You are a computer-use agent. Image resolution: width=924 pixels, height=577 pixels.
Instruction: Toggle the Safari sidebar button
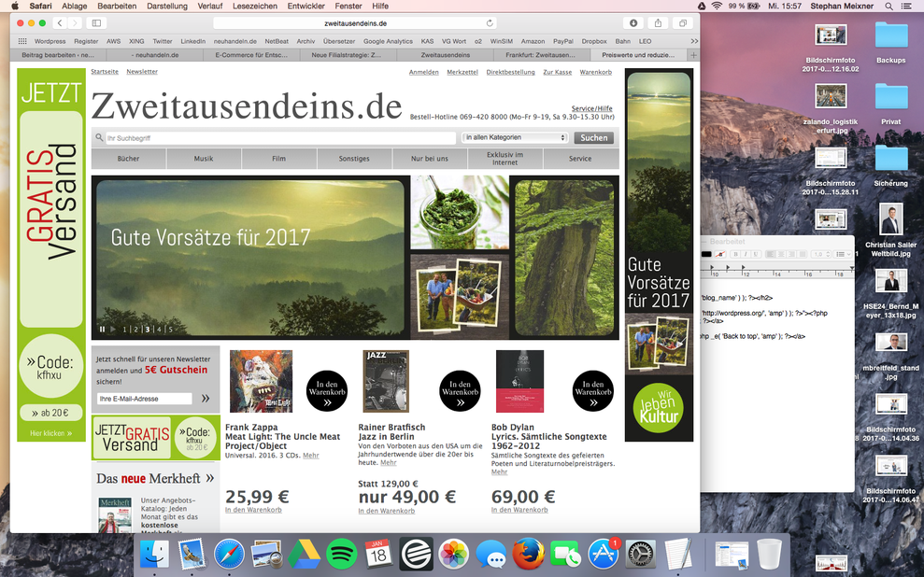96,23
